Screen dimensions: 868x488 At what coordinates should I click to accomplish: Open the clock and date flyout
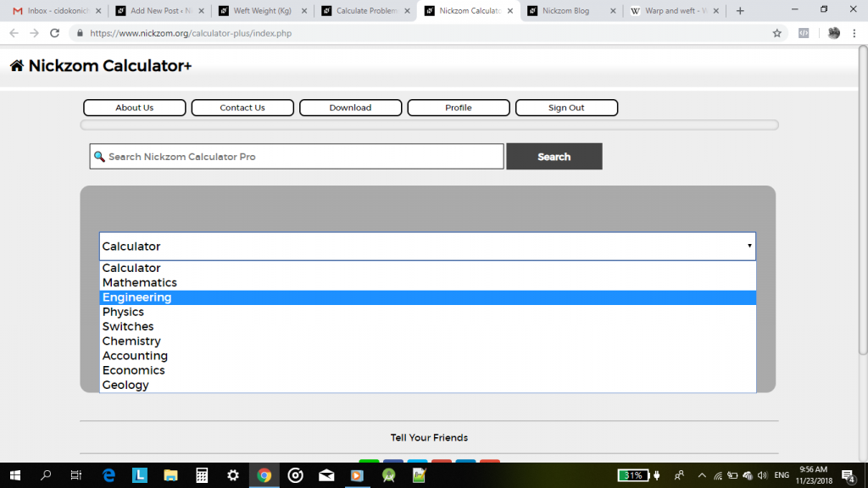(814, 475)
